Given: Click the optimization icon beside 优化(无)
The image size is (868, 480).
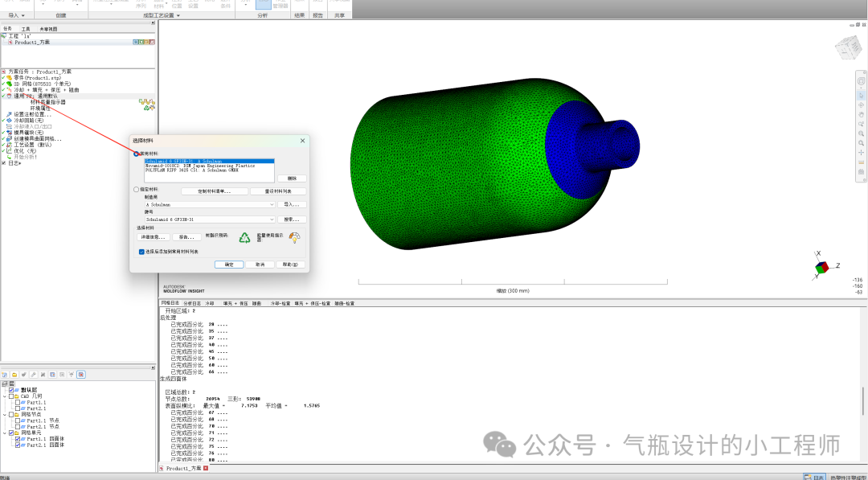Looking at the screenshot, I should coord(10,151).
